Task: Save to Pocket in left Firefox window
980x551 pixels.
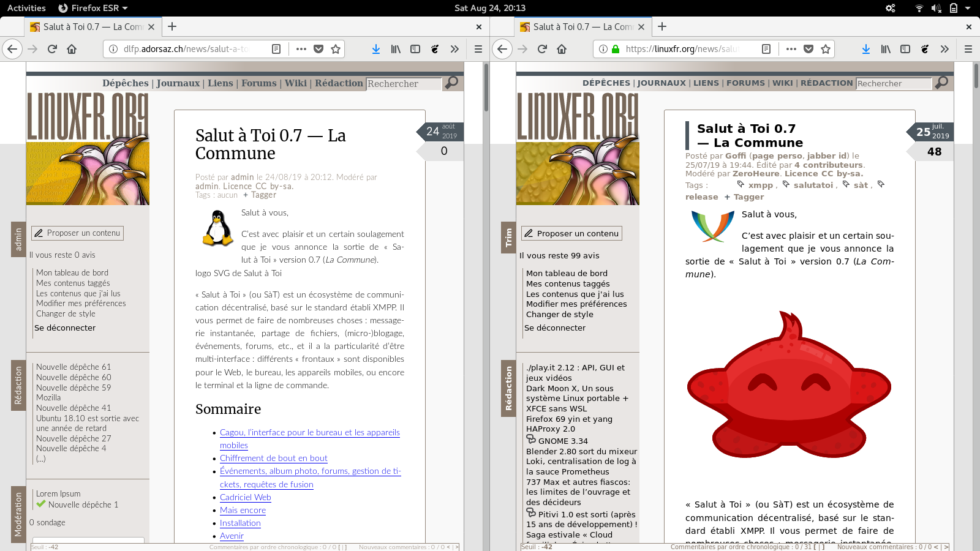Action: (x=318, y=49)
